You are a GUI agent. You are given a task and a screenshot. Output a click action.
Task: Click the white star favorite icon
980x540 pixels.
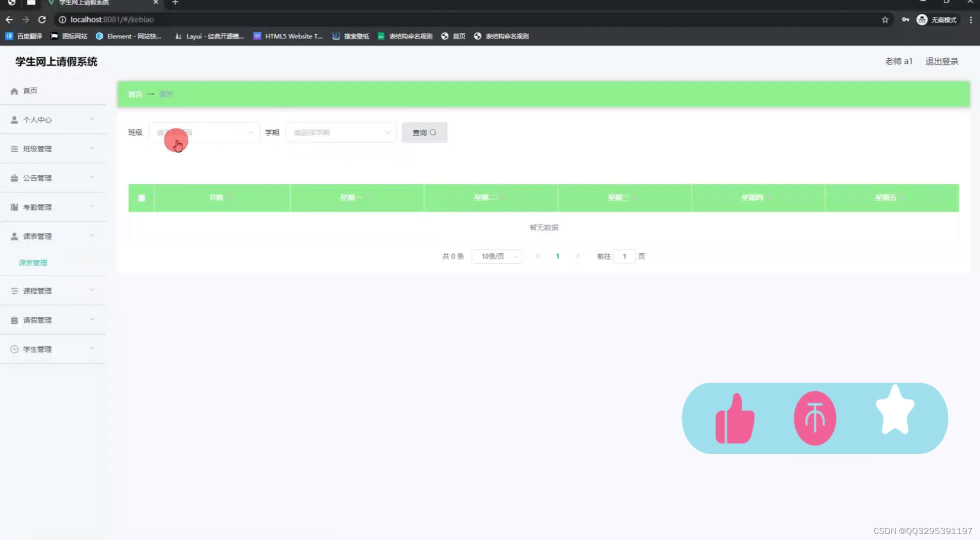(x=895, y=410)
